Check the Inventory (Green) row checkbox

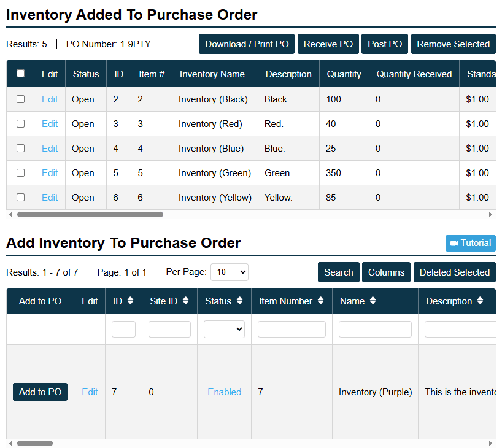tap(20, 173)
